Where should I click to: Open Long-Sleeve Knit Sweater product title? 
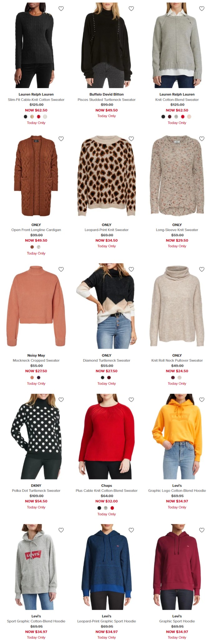pyautogui.click(x=177, y=230)
